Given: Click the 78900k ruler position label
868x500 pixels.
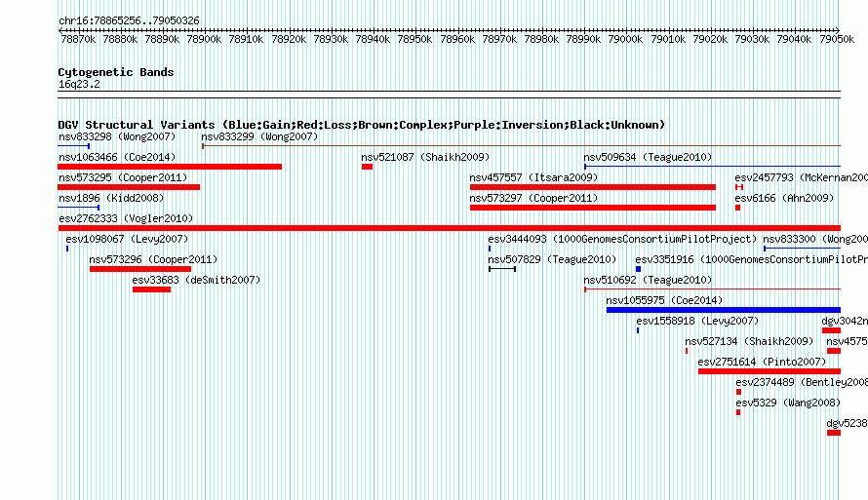Looking at the screenshot, I should pos(204,39).
